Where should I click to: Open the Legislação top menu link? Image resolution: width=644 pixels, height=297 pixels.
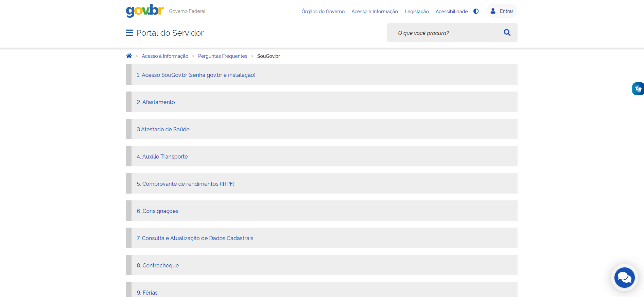click(416, 12)
